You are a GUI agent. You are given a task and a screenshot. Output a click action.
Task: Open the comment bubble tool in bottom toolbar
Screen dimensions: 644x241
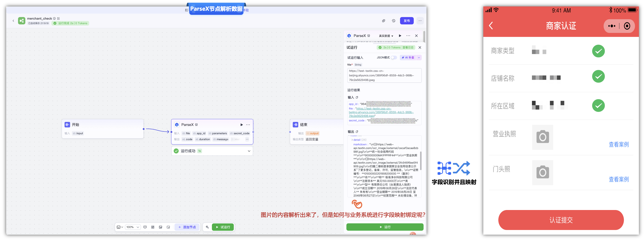(145, 227)
